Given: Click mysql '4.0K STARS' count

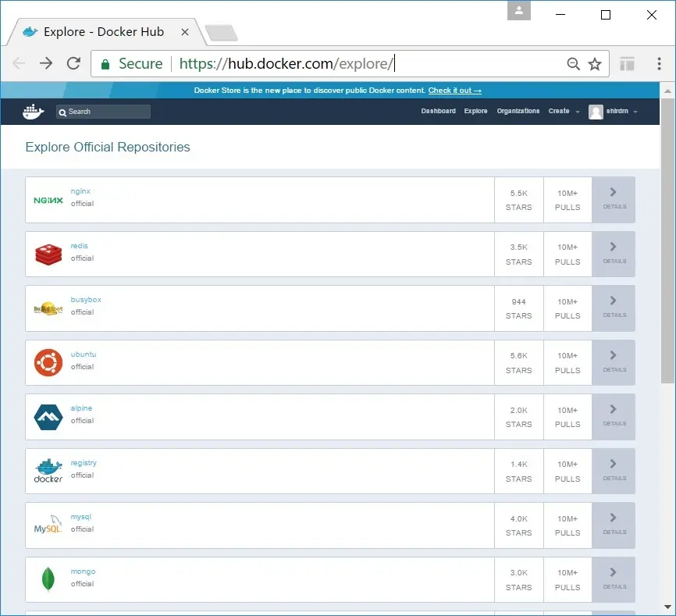Looking at the screenshot, I should point(518,525).
